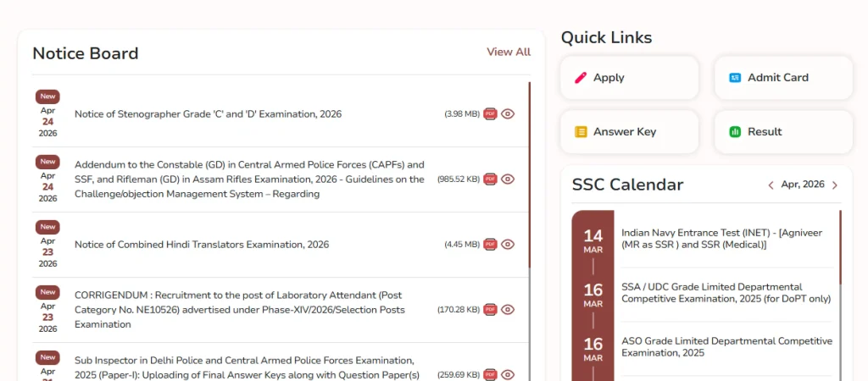Click the blue Admit Card icon
Viewport: 868px width, 381px height.
tap(735, 78)
